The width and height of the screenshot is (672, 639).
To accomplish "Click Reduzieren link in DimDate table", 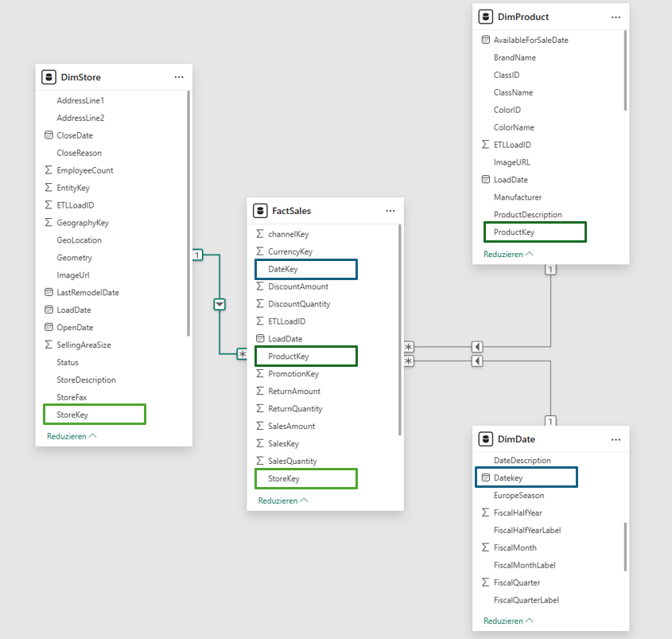I will (508, 621).
